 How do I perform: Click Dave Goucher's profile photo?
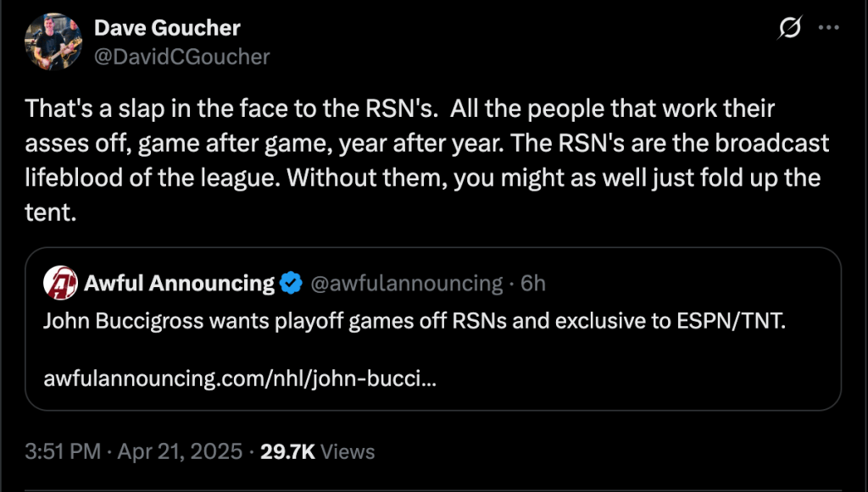tap(54, 41)
